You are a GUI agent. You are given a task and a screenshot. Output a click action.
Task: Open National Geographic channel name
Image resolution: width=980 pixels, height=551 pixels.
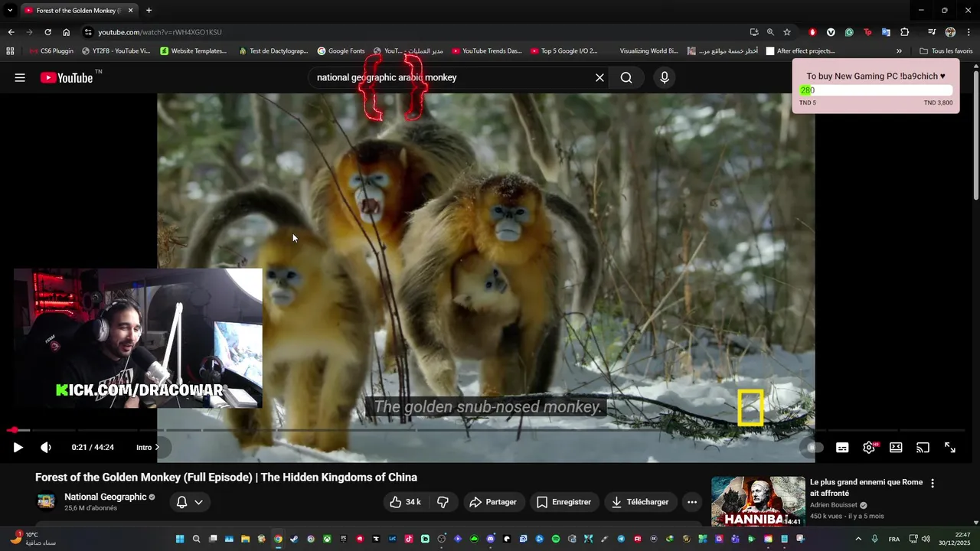105,497
